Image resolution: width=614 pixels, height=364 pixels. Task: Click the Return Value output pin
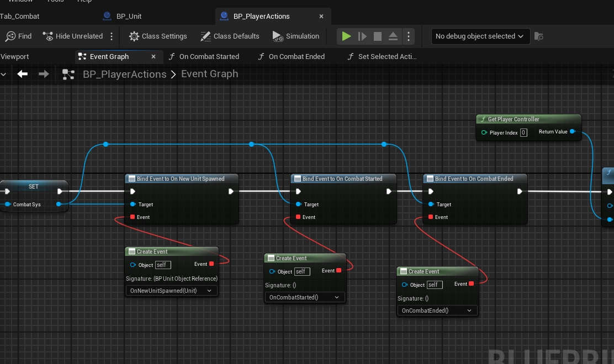(x=573, y=131)
